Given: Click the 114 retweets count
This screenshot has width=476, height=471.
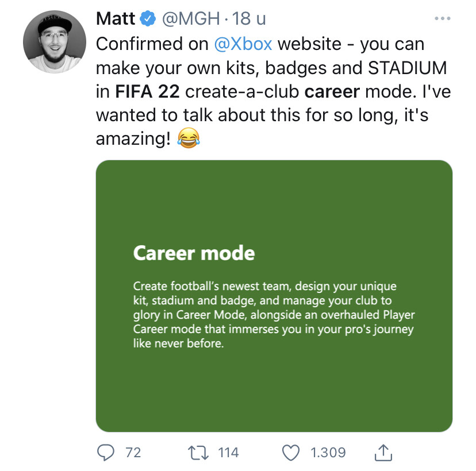Looking at the screenshot, I should [x=228, y=453].
